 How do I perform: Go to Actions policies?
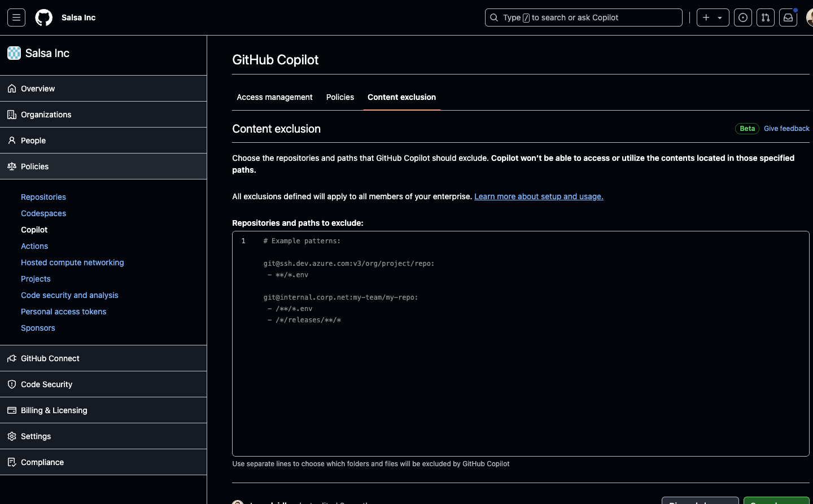[34, 246]
